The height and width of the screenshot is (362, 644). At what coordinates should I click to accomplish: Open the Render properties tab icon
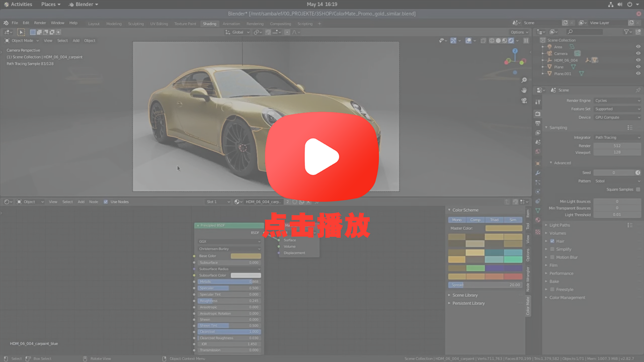538,114
